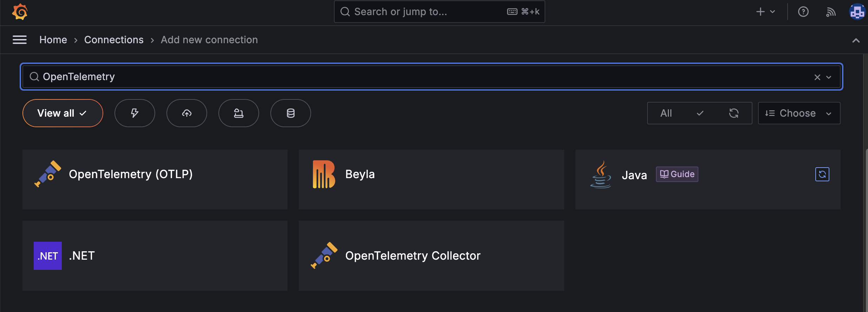
Task: Open the All filter dropdown
Action: point(681,113)
